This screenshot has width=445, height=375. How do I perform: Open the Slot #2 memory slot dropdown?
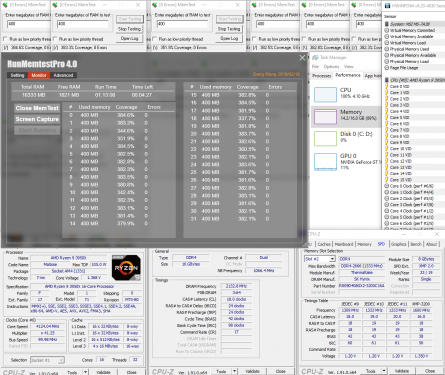pyautogui.click(x=332, y=259)
